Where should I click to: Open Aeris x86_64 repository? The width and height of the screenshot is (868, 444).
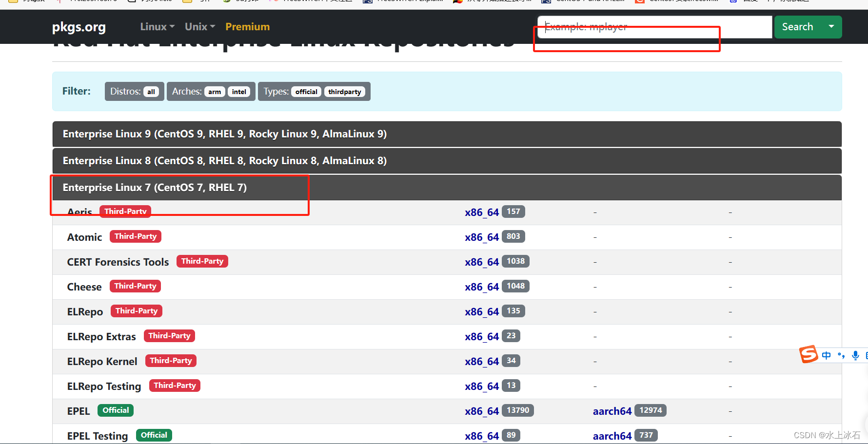click(x=482, y=212)
